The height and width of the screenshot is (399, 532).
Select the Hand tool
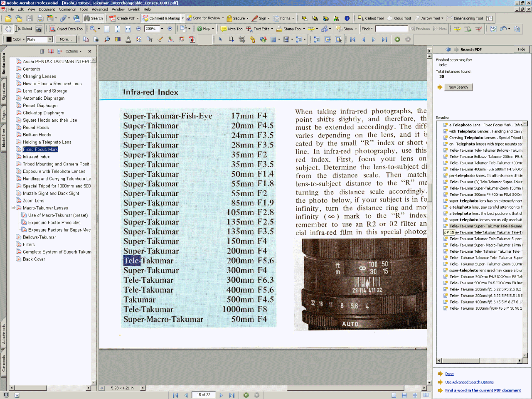click(x=8, y=29)
